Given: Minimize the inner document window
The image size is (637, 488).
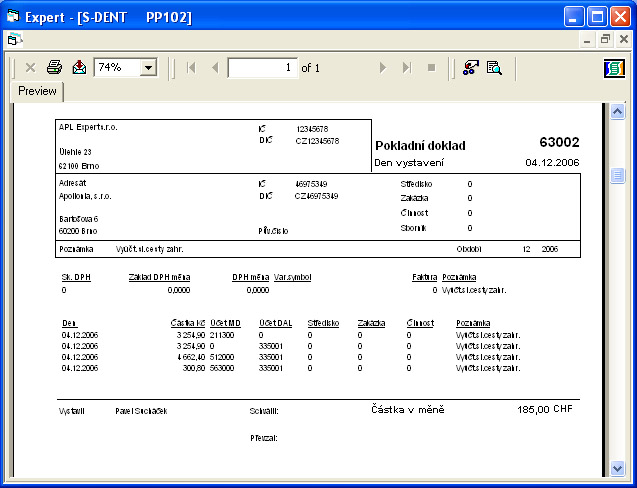Looking at the screenshot, I should tap(589, 40).
